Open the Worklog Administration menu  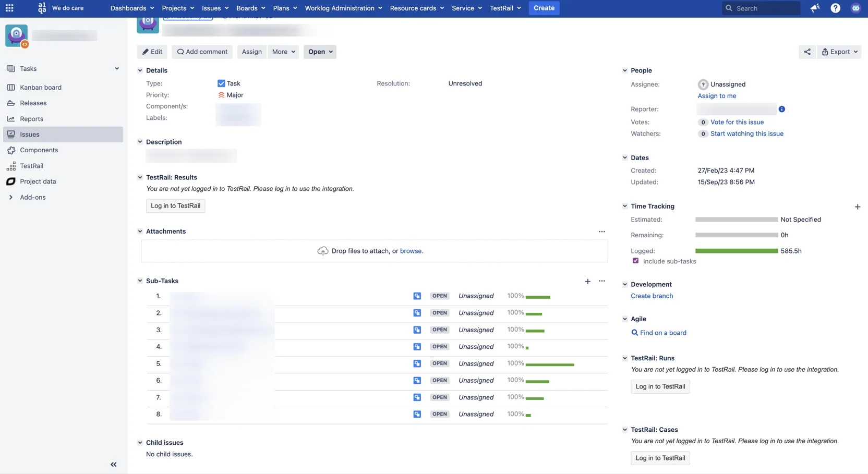coord(343,8)
